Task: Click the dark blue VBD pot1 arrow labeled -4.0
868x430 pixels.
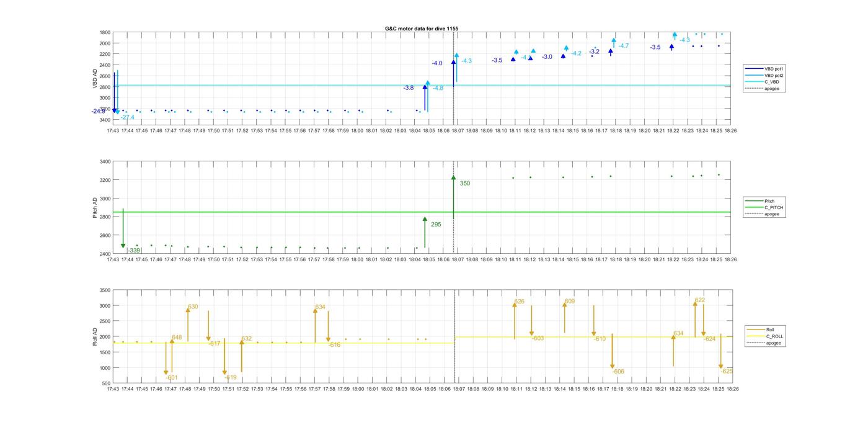Action: pos(453,73)
